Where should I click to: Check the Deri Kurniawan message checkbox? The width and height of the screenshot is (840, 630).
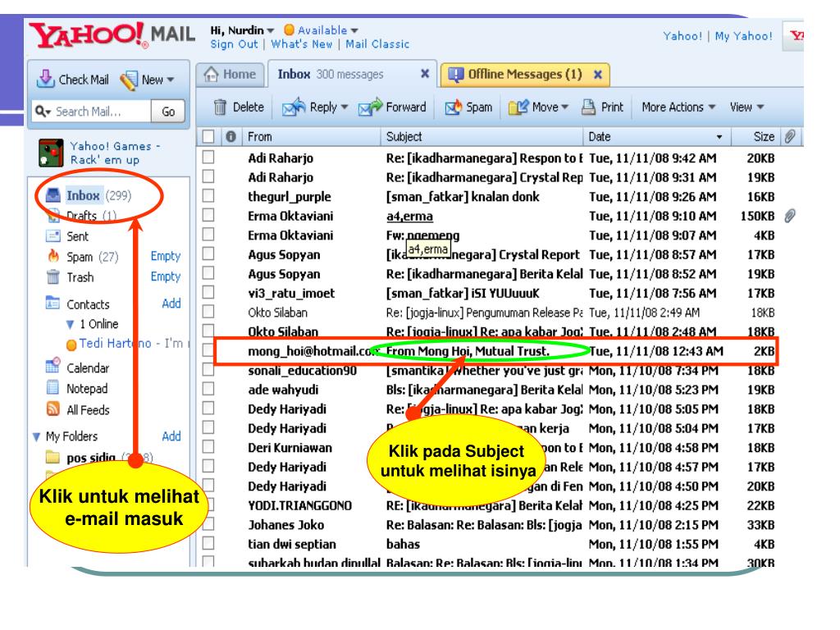pos(208,446)
